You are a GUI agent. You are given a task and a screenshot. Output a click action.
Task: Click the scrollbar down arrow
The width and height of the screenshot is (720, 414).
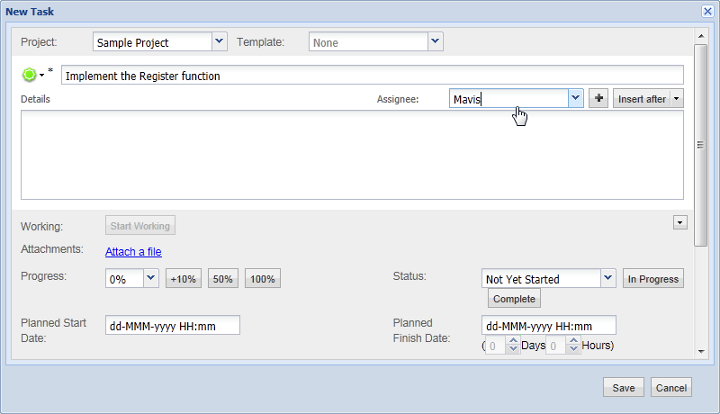coord(701,352)
